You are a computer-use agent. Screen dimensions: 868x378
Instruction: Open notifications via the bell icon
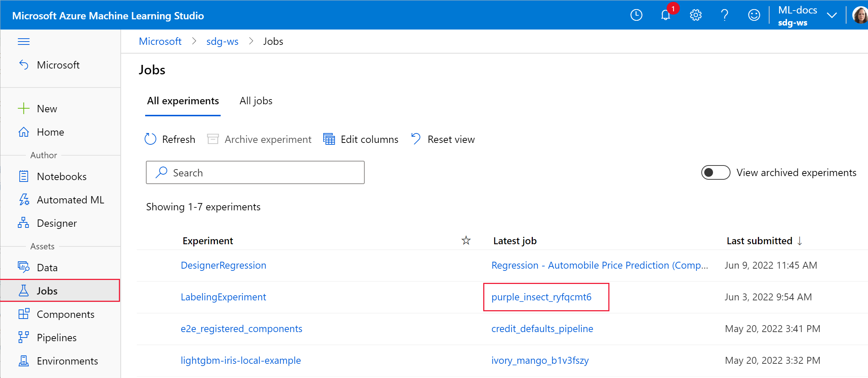tap(665, 15)
